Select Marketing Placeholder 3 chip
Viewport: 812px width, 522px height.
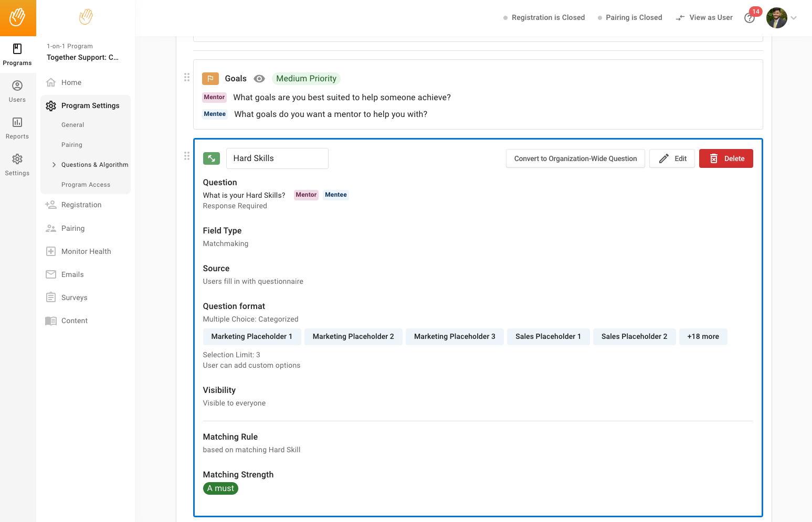click(x=455, y=337)
